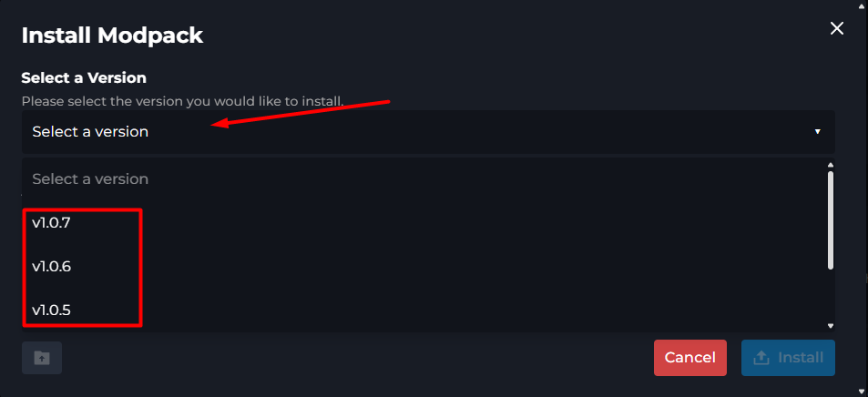Viewport: 868px width, 397px height.
Task: Click the version list scrollbar thumb
Action: (x=831, y=220)
